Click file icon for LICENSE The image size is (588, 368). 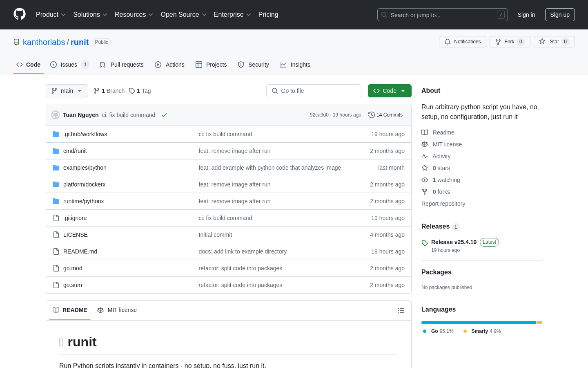tap(56, 235)
